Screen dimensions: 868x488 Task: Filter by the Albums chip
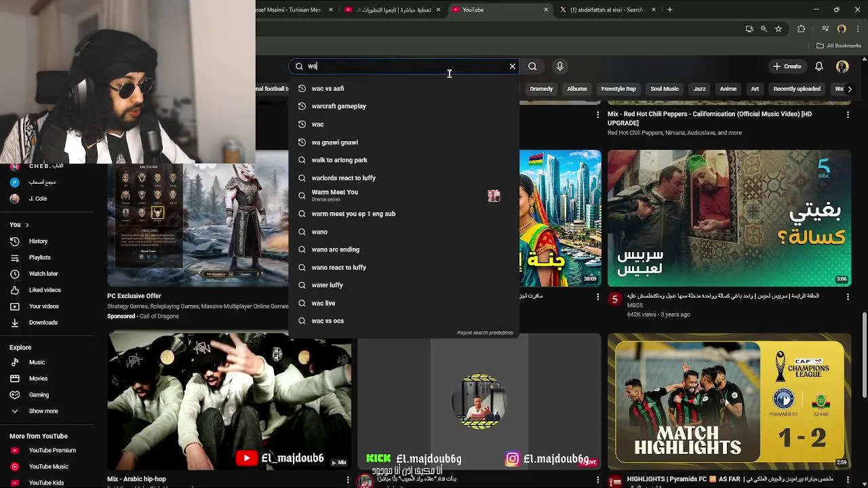coord(577,89)
